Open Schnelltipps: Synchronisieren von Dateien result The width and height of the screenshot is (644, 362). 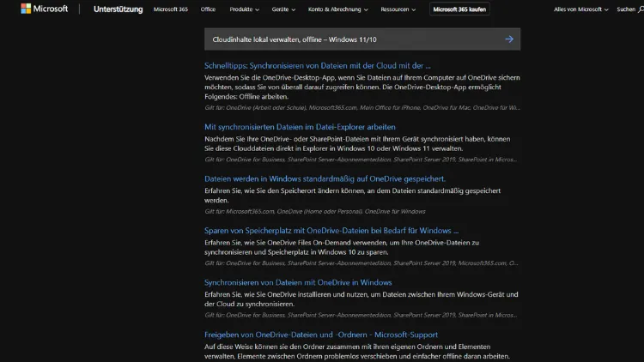coord(318,66)
